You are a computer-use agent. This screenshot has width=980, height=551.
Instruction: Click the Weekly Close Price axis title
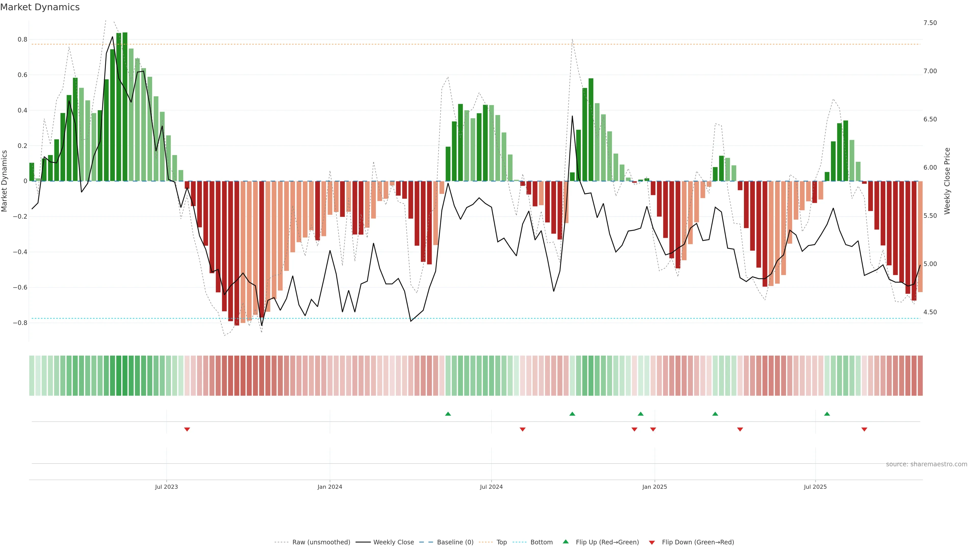pyautogui.click(x=947, y=181)
